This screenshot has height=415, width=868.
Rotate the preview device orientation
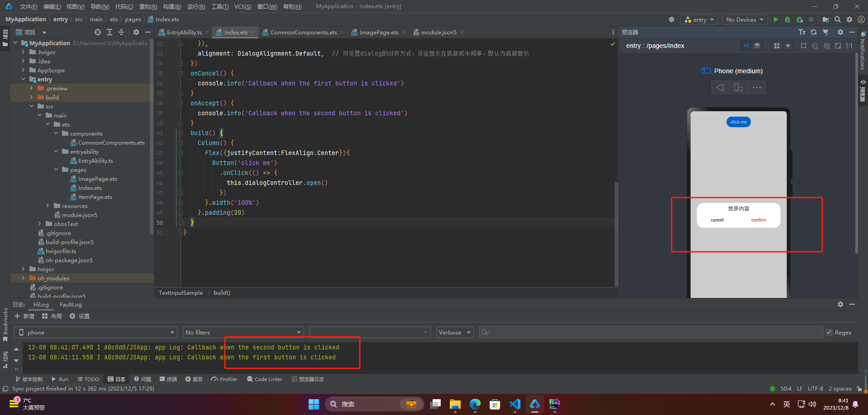[739, 88]
